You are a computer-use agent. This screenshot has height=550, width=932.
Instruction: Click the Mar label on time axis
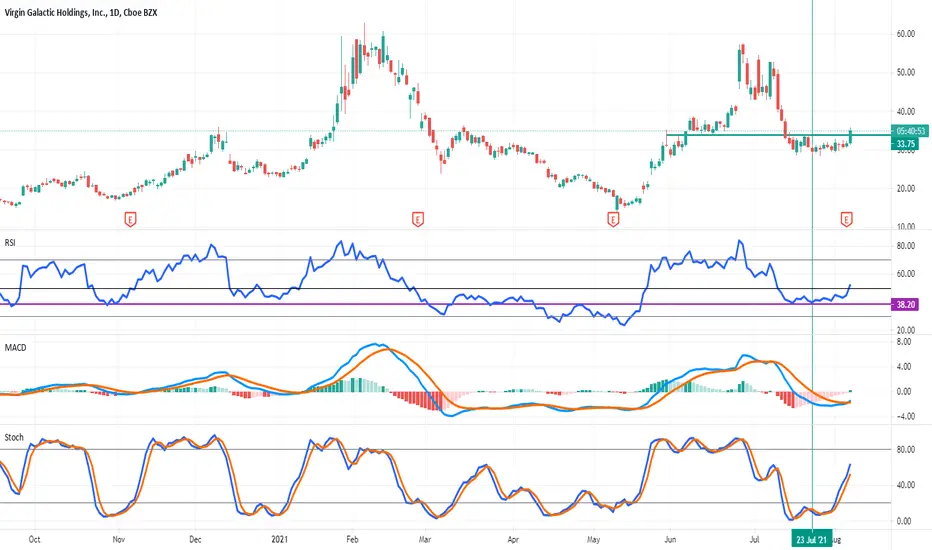coord(425,540)
